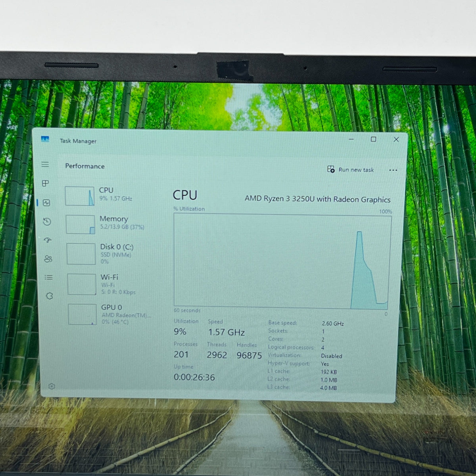
Task: Click the CPU utilization graph area
Action: click(282, 262)
